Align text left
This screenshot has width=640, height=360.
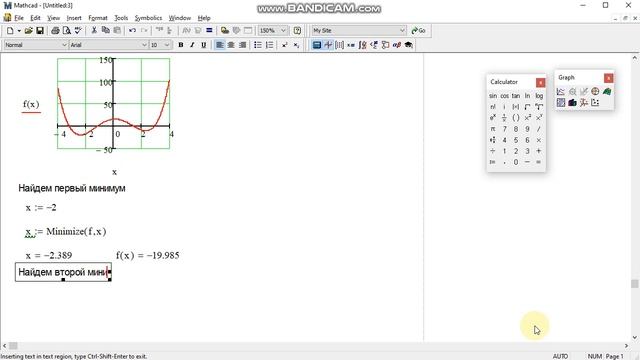pyautogui.click(x=220, y=45)
